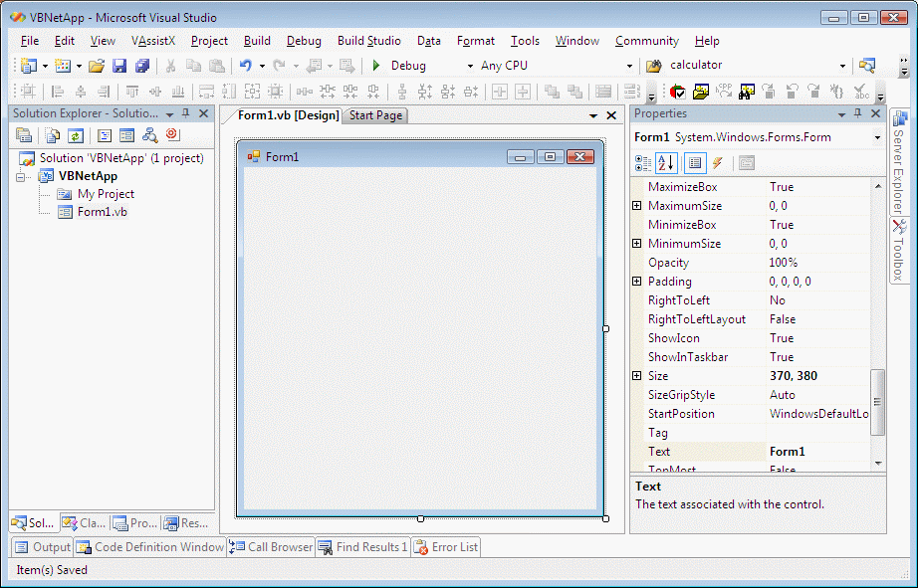Open the Output window tab
The image size is (918, 588).
point(42,547)
